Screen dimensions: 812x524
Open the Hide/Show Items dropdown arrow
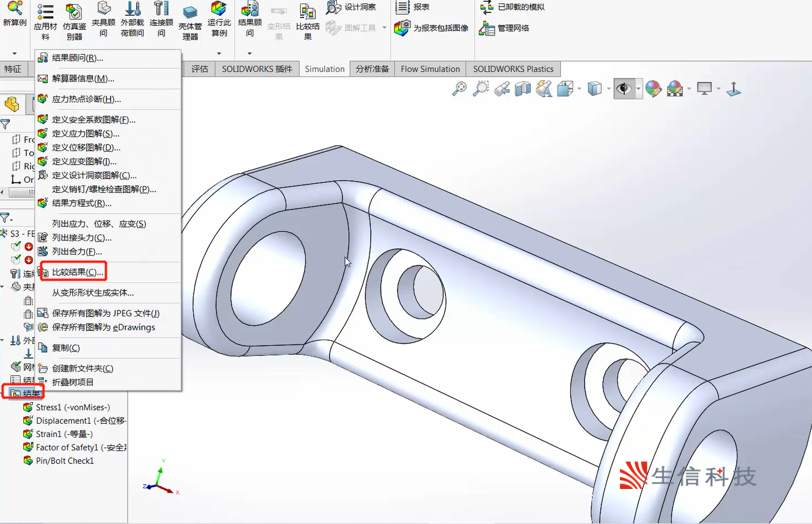coord(639,89)
